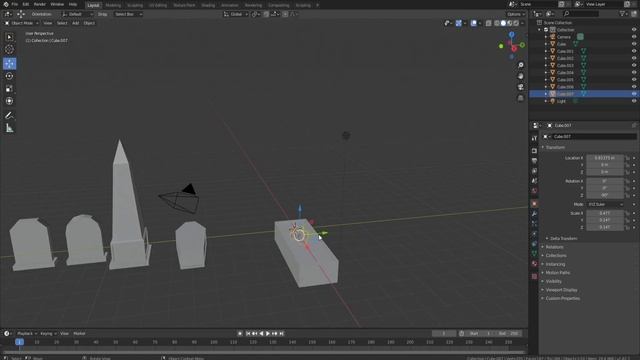The width and height of the screenshot is (640, 360).
Task: Expand the Motion Paths panel
Action: coord(558,273)
